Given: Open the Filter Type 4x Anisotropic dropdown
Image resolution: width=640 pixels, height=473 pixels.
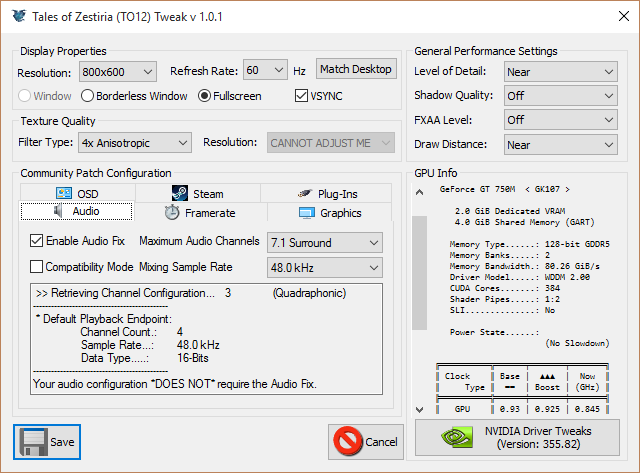Looking at the screenshot, I should (x=135, y=142).
